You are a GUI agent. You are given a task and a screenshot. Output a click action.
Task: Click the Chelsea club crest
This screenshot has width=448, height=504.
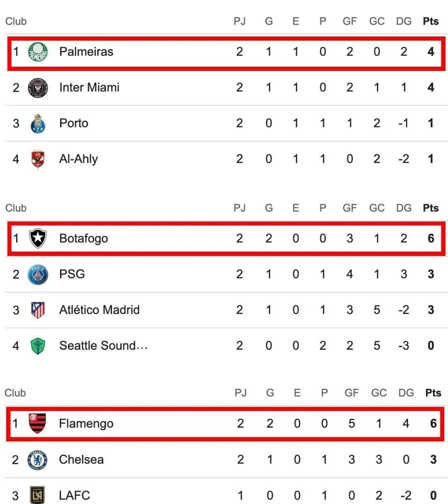coord(37,460)
